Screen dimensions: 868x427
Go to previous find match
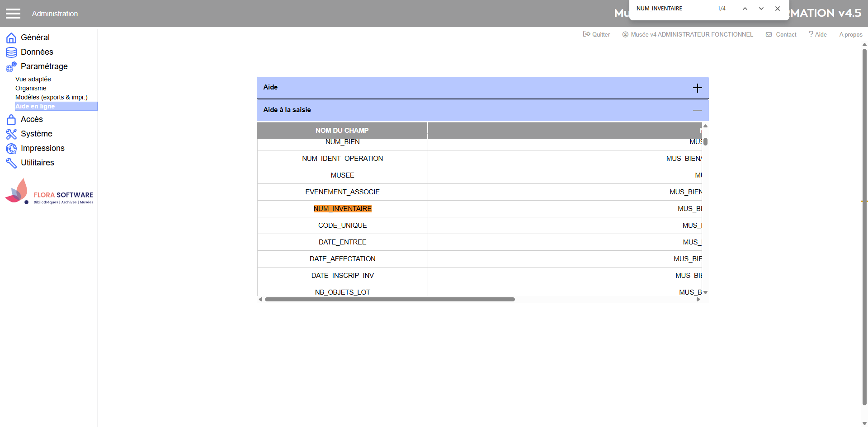745,9
